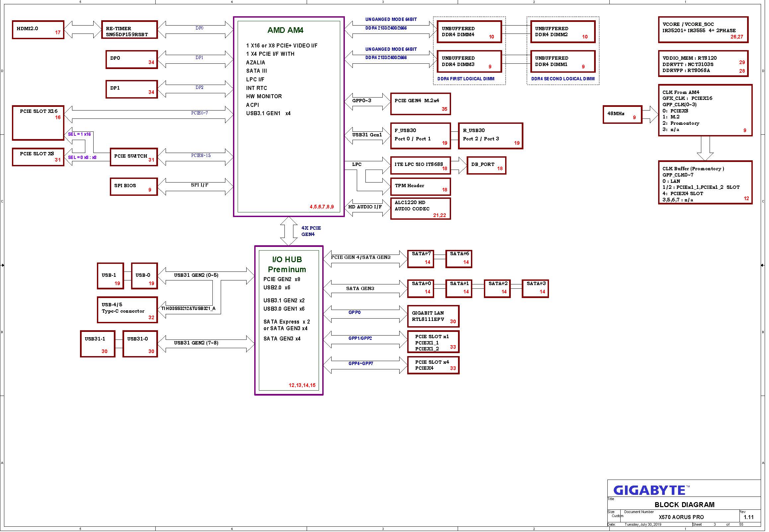Click the GPP4~GPP7 arrow label

pyautogui.click(x=361, y=364)
